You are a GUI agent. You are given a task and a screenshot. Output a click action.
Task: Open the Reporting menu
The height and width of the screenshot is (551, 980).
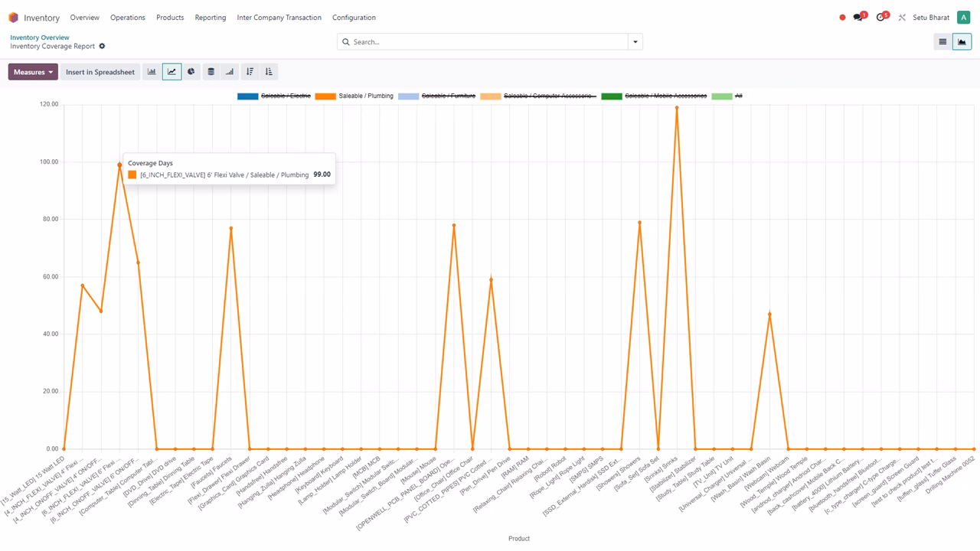click(x=211, y=18)
